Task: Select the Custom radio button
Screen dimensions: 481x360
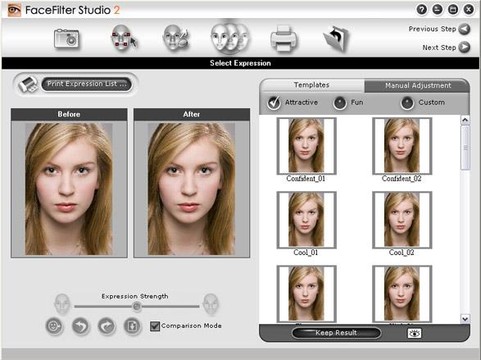Action: (x=407, y=103)
